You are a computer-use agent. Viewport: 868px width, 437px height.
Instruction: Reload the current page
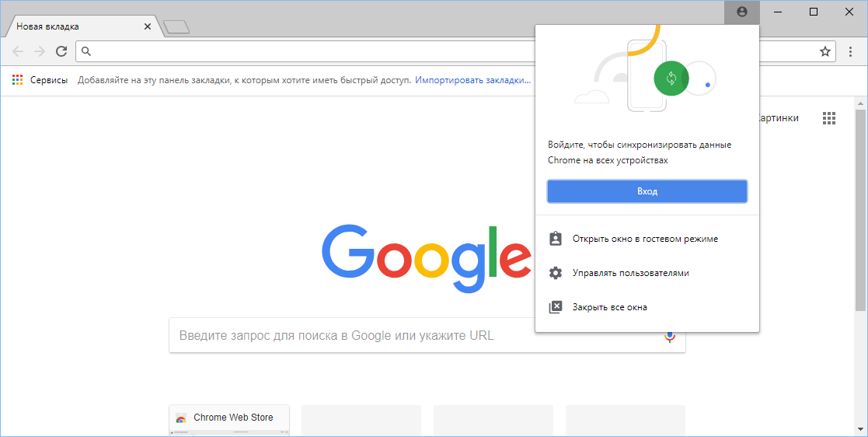(x=61, y=51)
